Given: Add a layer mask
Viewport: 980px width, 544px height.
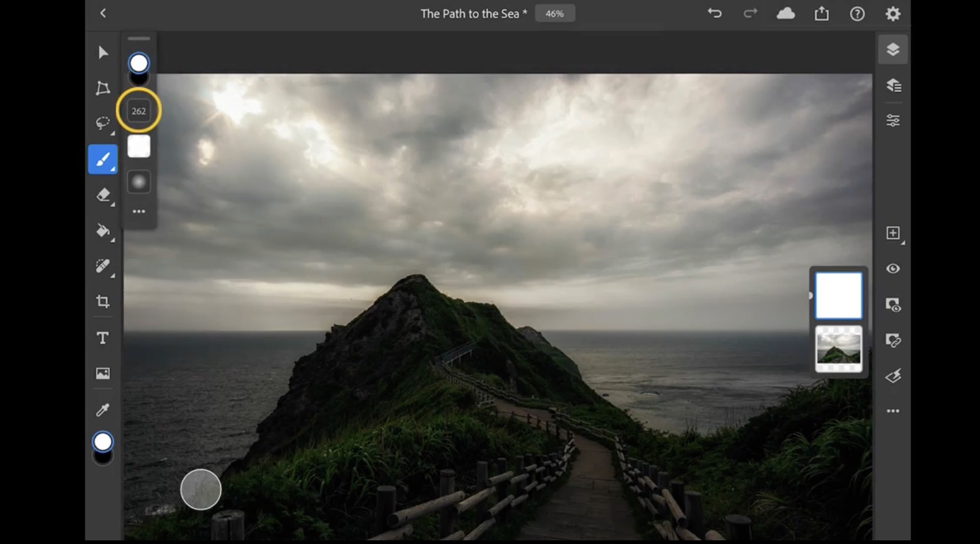Looking at the screenshot, I should [x=893, y=304].
